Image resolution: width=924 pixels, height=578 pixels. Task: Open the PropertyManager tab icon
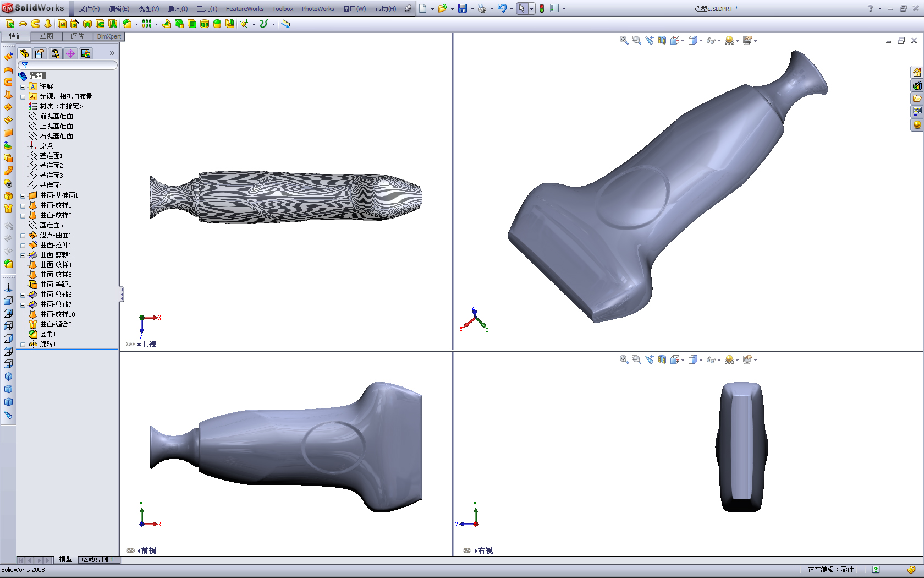click(x=40, y=53)
